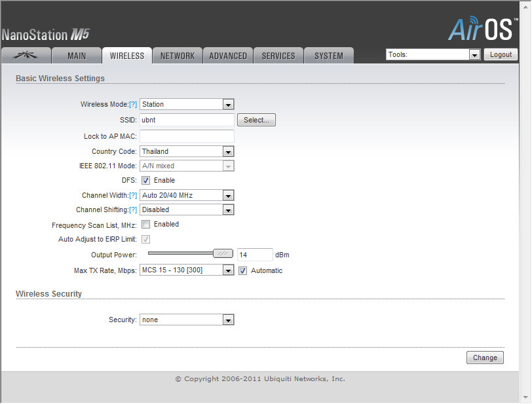
Task: Open Channel Shifting help link
Action: coord(133,210)
